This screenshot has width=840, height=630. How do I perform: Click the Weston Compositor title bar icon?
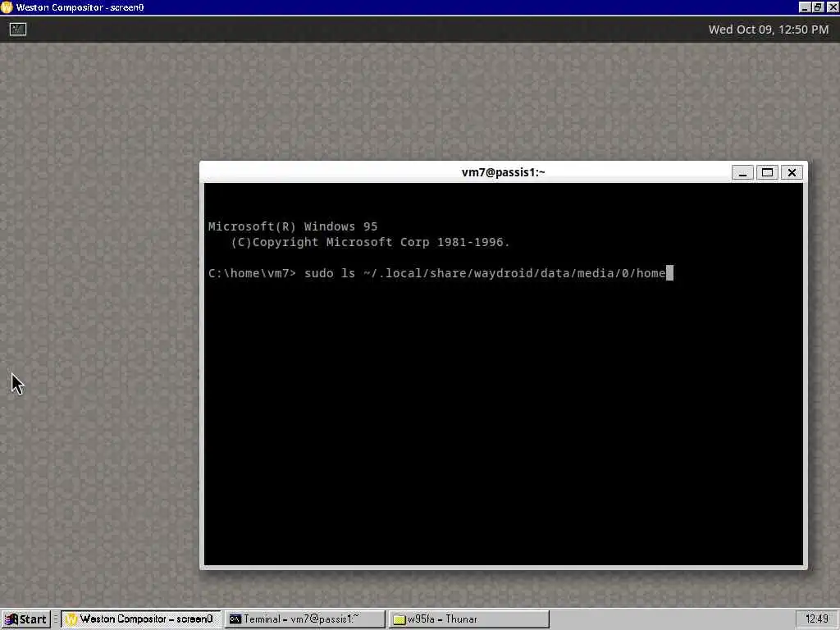click(x=7, y=7)
